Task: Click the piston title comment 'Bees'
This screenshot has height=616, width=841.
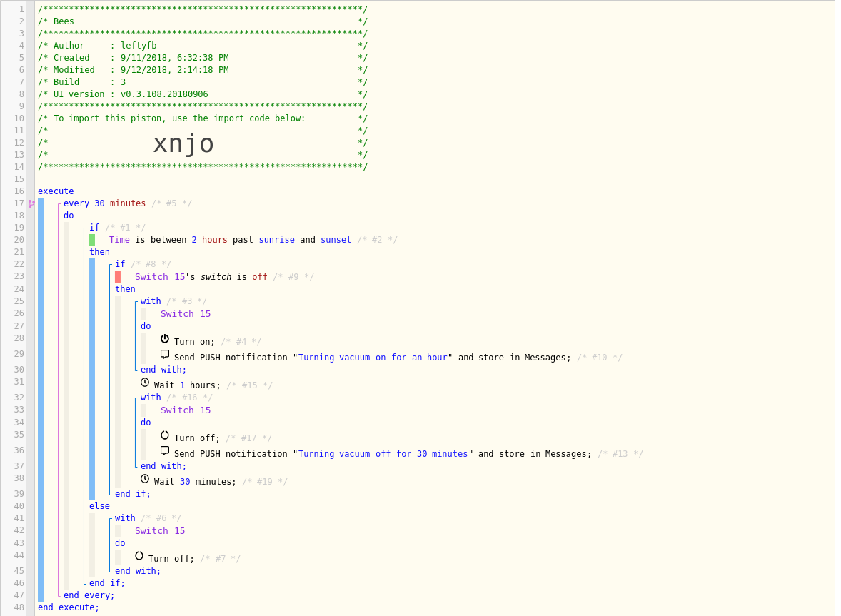Action: (64, 21)
